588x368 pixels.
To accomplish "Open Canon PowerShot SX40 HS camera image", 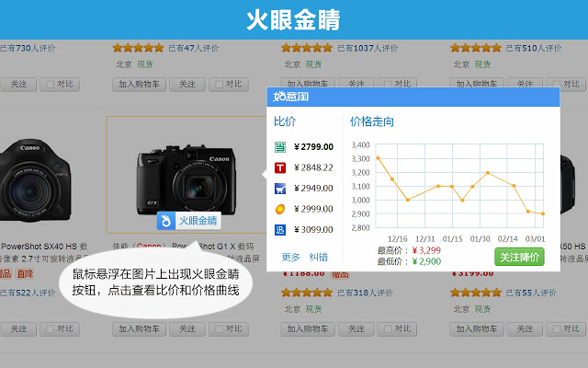I will click(35, 180).
